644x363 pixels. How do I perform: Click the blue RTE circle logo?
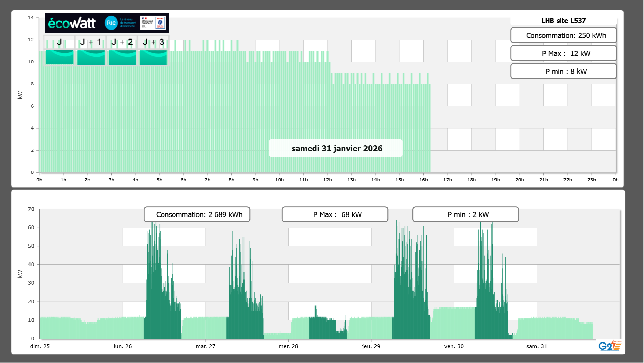111,23
